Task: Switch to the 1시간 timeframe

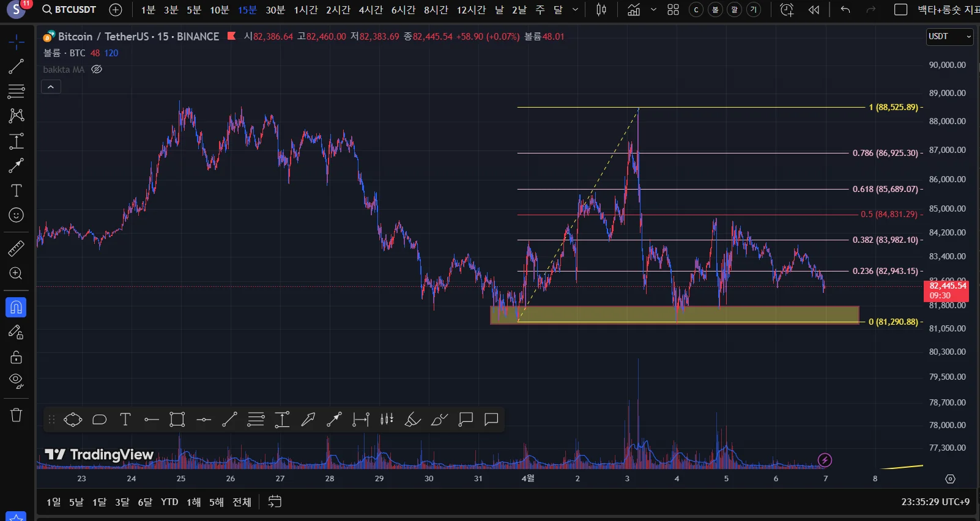Action: point(306,10)
